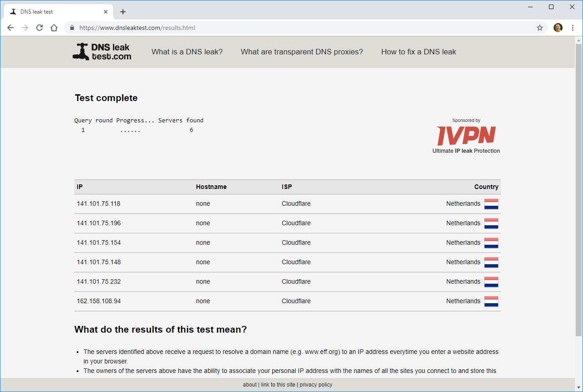
Task: Open the browser home page
Action: 54,28
